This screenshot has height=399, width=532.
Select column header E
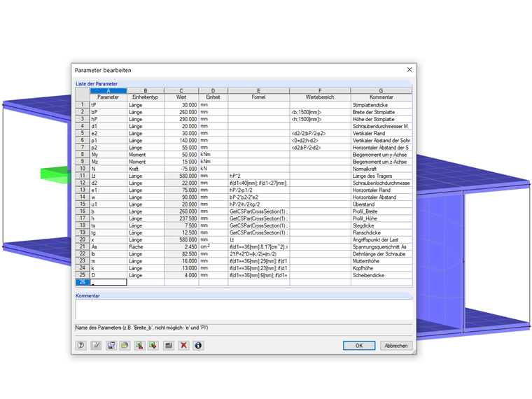click(x=259, y=90)
